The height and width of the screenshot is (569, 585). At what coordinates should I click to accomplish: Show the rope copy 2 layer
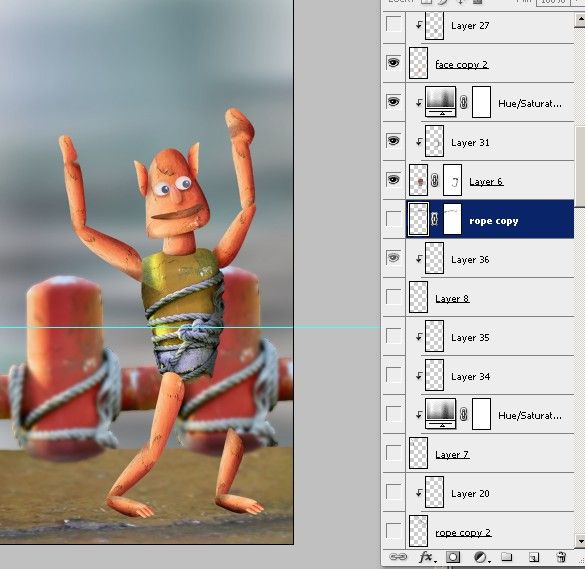tap(394, 530)
